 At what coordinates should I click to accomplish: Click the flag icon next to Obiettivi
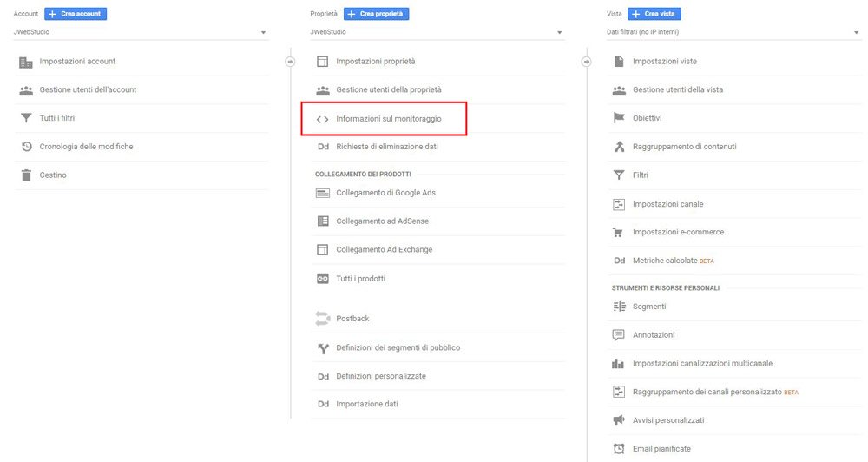pos(619,118)
